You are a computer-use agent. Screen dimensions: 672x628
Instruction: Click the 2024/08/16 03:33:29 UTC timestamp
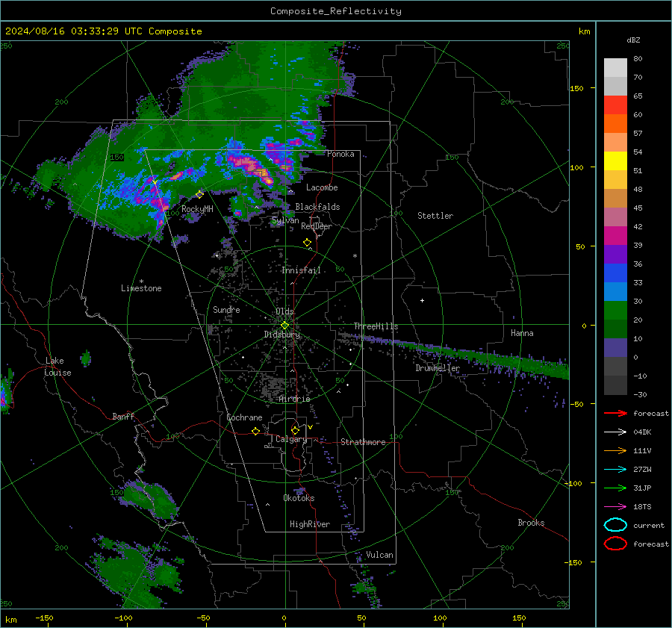pos(103,31)
